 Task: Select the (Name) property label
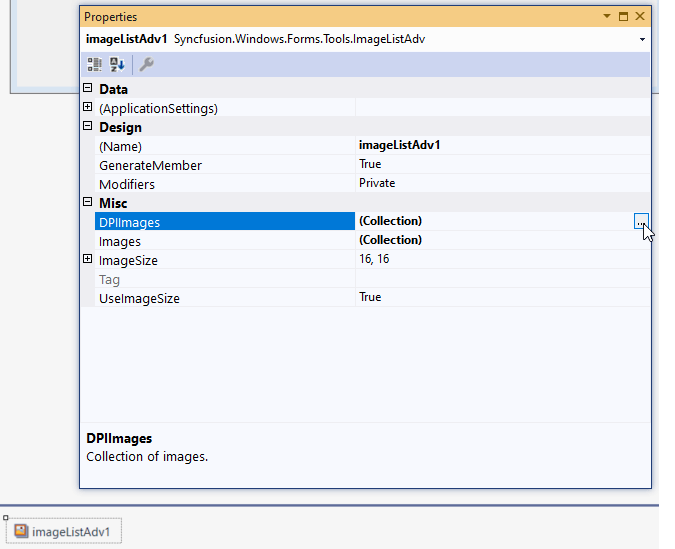pyautogui.click(x=120, y=146)
